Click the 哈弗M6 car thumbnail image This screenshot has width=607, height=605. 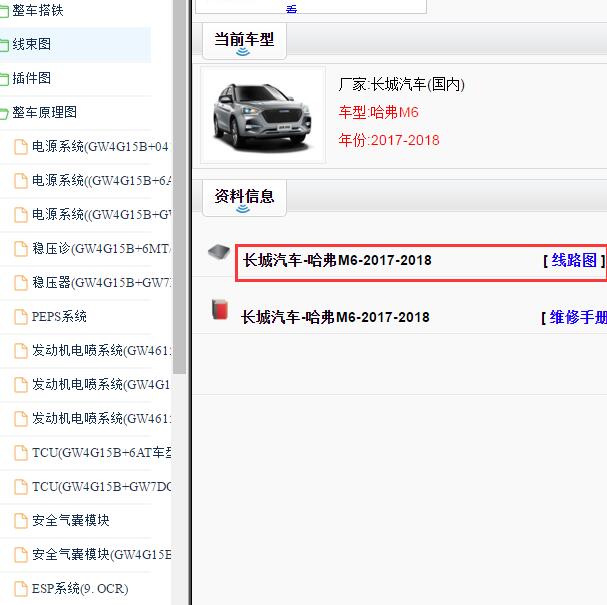263,115
